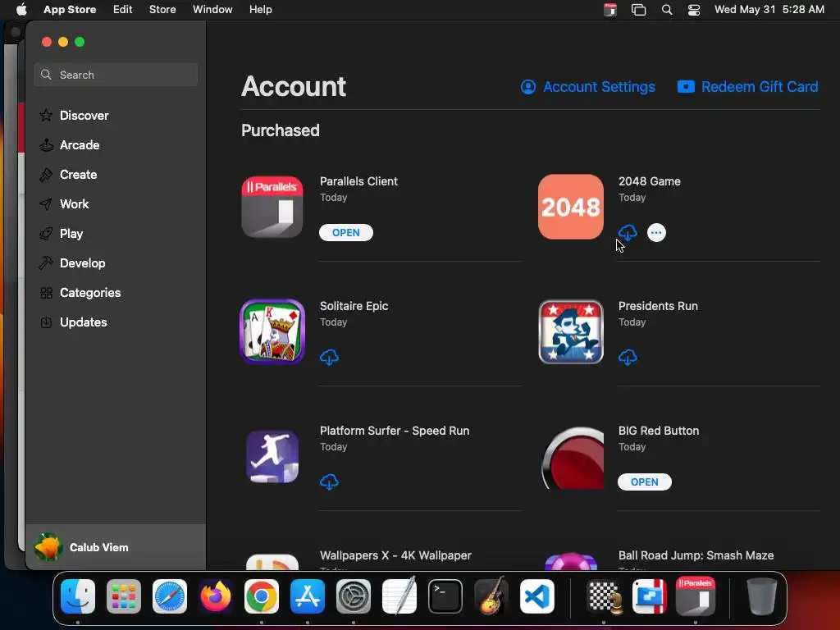This screenshot has width=840, height=630.
Task: Open the Apple menu
Action: pyautogui.click(x=21, y=10)
